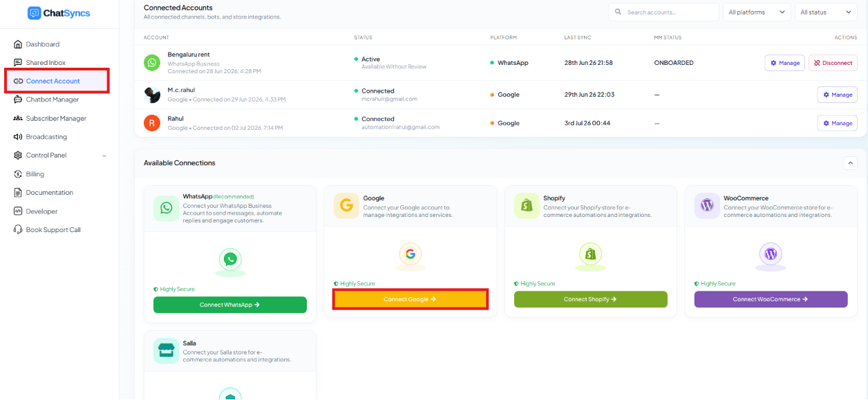The height and width of the screenshot is (400, 868).
Task: Click the Connect WhatsApp button
Action: pyautogui.click(x=230, y=305)
